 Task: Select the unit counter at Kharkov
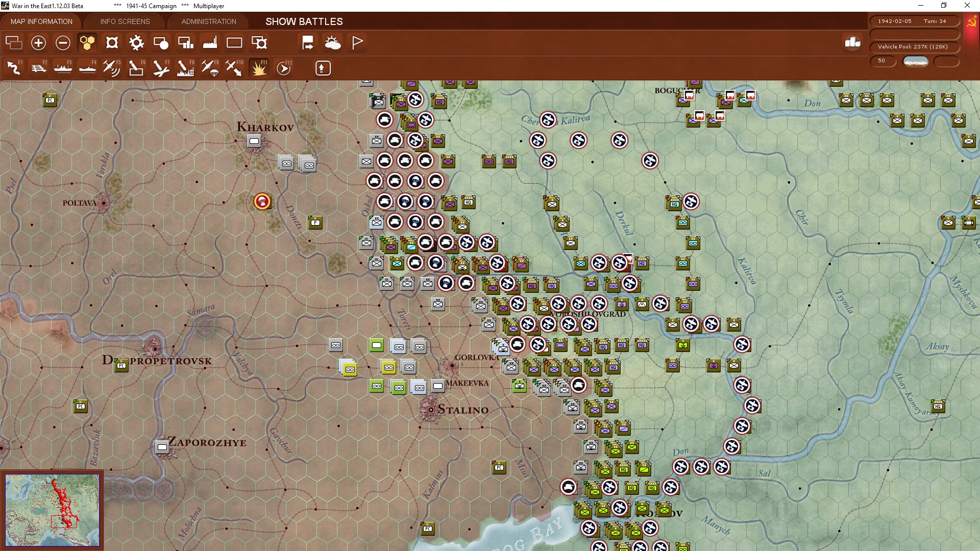tap(254, 141)
